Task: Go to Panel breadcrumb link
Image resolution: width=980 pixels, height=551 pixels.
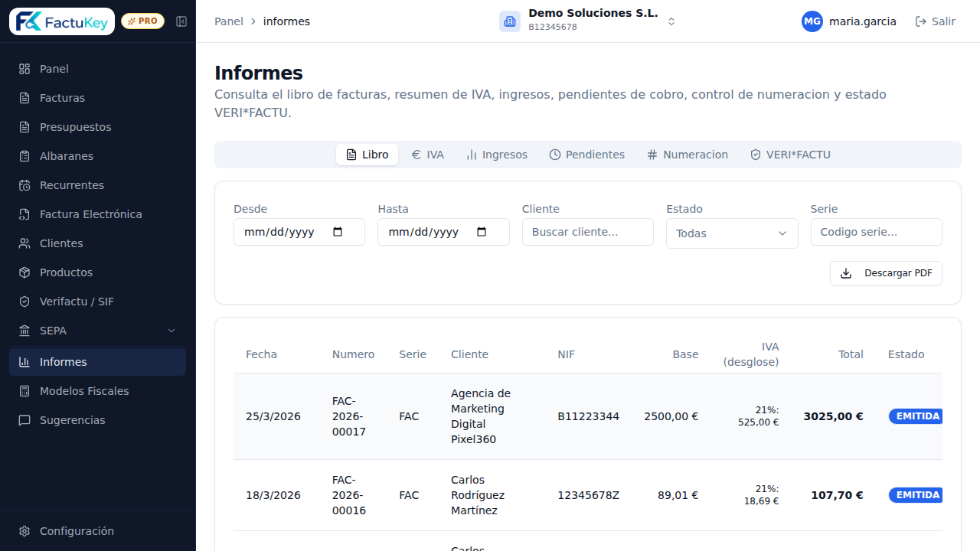Action: pyautogui.click(x=229, y=21)
